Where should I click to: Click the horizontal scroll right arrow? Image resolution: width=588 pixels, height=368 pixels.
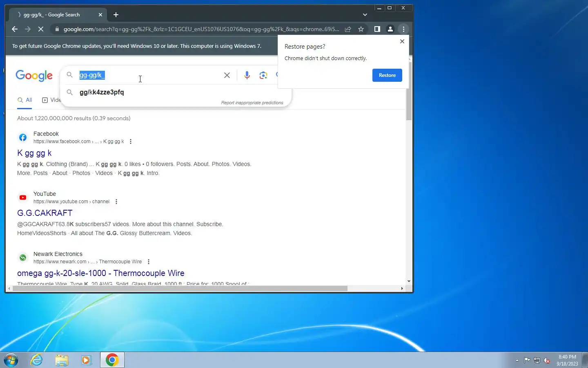click(x=402, y=288)
